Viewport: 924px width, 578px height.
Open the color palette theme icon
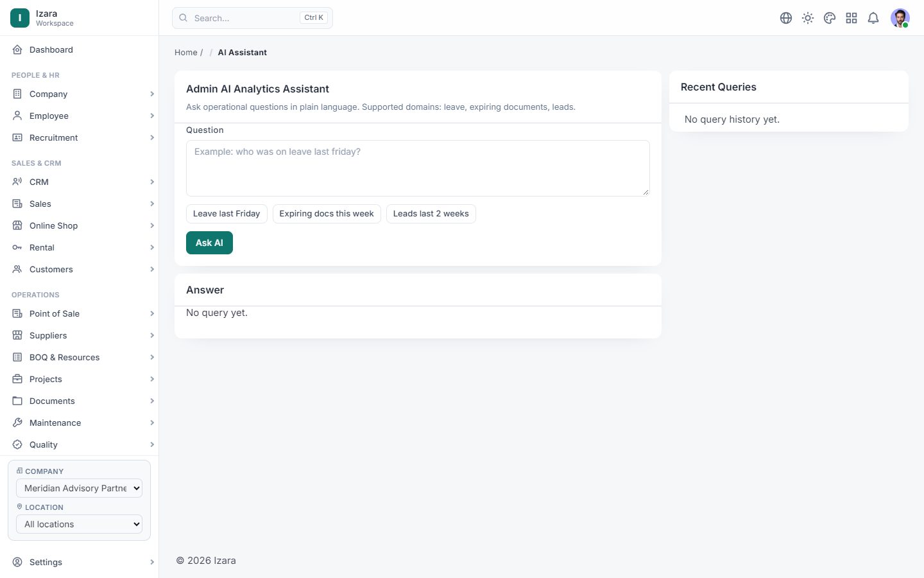[830, 18]
